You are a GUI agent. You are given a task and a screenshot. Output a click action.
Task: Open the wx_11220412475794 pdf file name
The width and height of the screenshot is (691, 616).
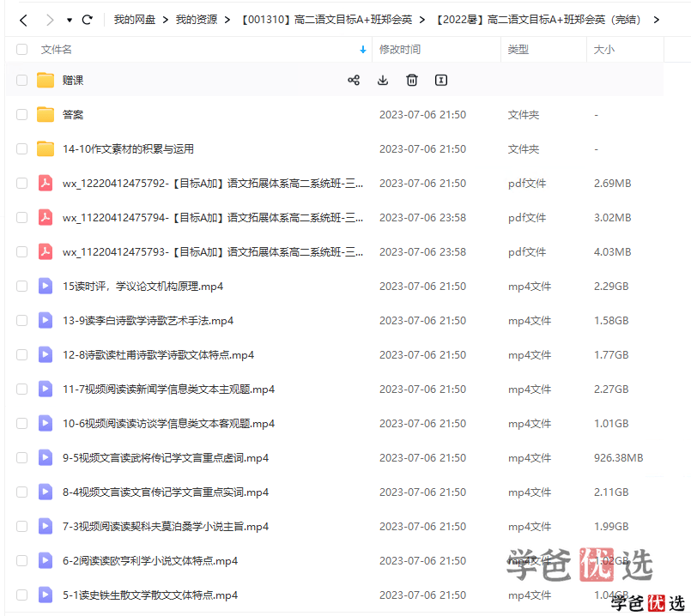(x=213, y=218)
